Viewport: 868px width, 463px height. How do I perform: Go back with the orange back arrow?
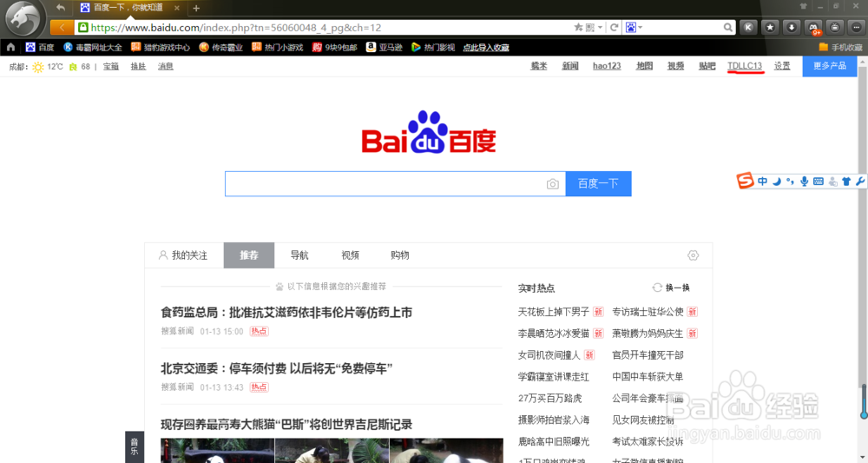tap(62, 27)
